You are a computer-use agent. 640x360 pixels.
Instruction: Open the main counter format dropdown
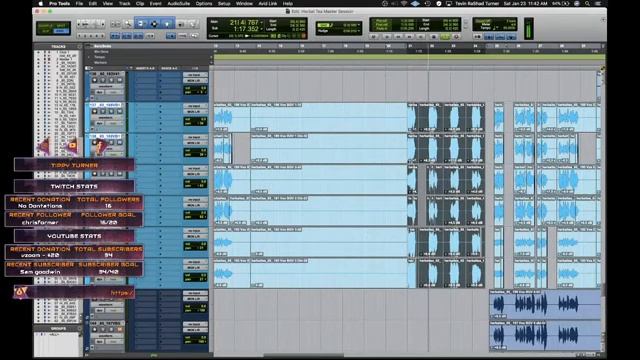[x=262, y=22]
